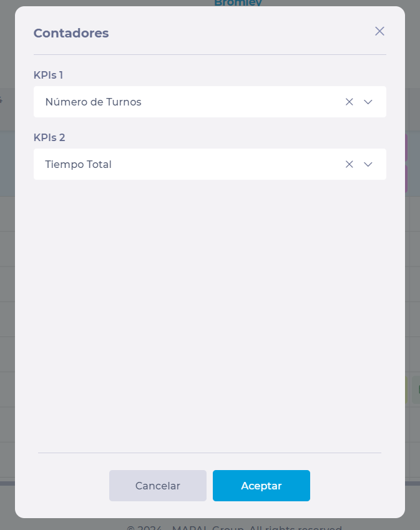420x530 pixels.
Task: Click the empty area of the dialog body
Action: point(210,312)
